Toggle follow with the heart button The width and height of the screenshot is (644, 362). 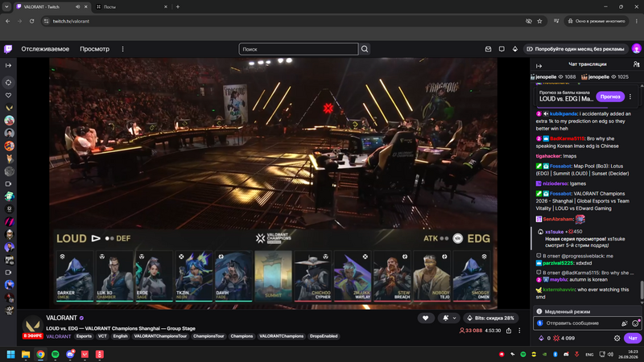426,318
